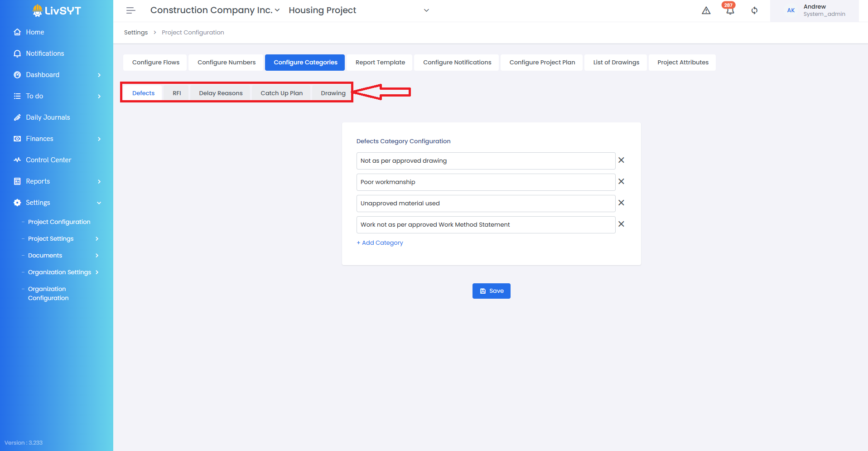Delete the 'Unapproved material used' category
868x451 pixels.
(621, 203)
